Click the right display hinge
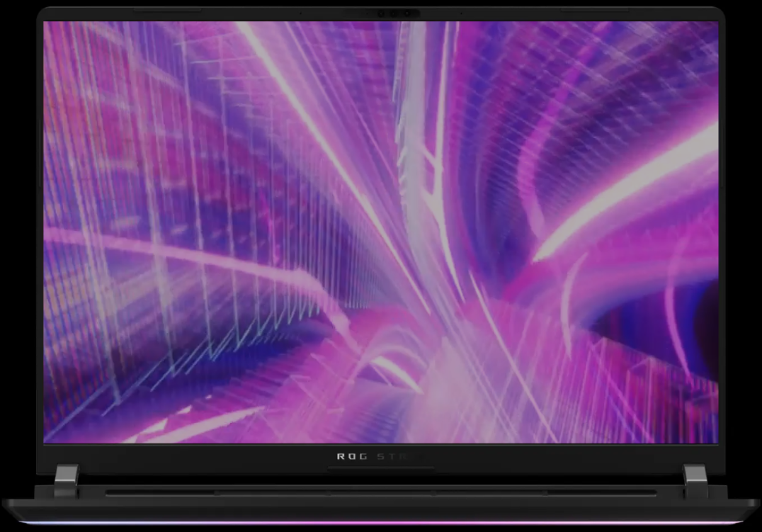This screenshot has height=532, width=762. coord(695,478)
